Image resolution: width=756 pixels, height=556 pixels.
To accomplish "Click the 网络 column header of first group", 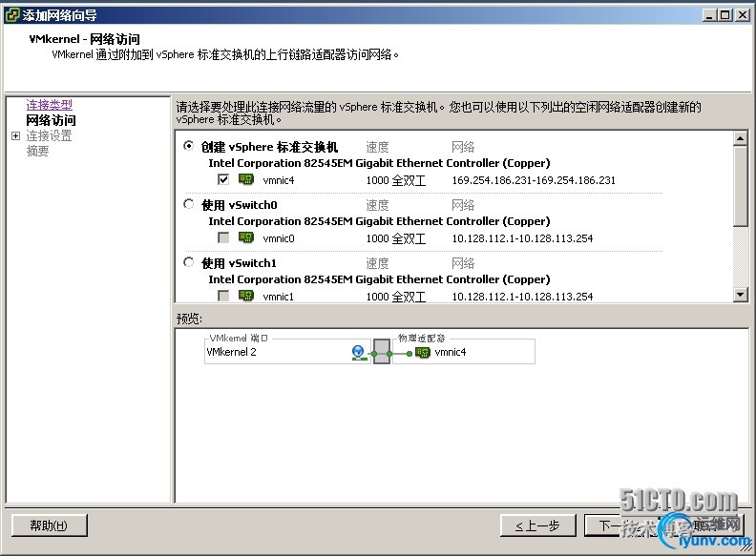I will [463, 147].
